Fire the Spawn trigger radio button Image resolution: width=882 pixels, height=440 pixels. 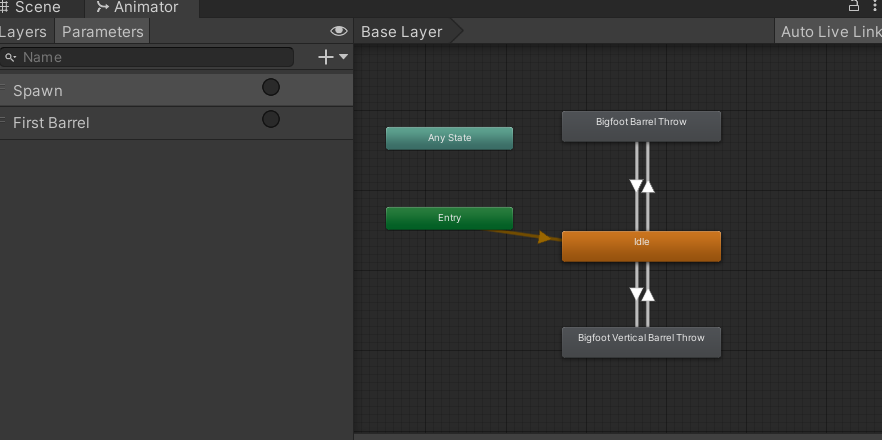click(x=271, y=87)
